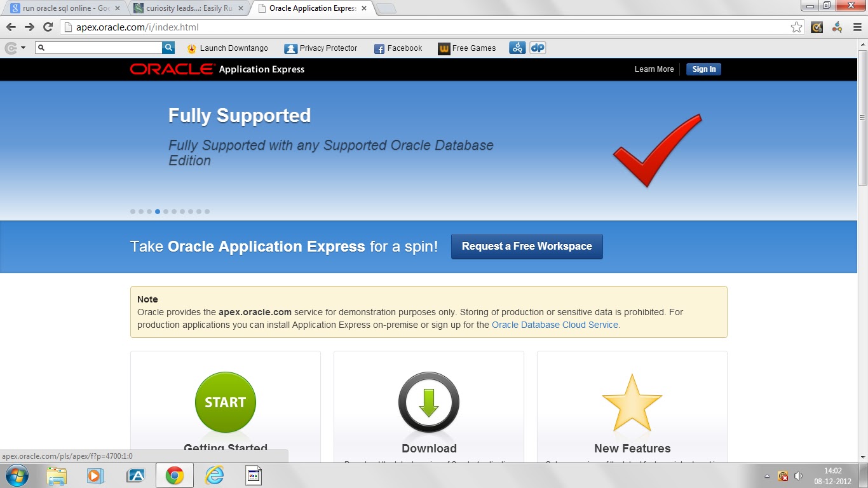
Task: Select the second carousel dot
Action: coord(141,212)
